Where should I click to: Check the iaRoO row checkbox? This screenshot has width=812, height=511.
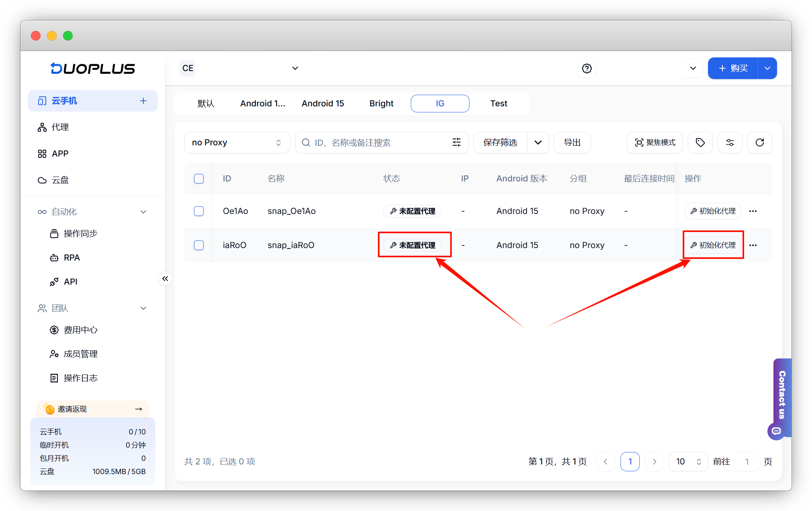[x=199, y=245]
